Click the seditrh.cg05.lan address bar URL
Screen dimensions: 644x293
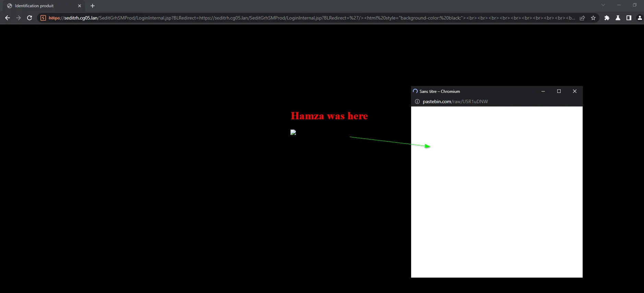point(312,18)
